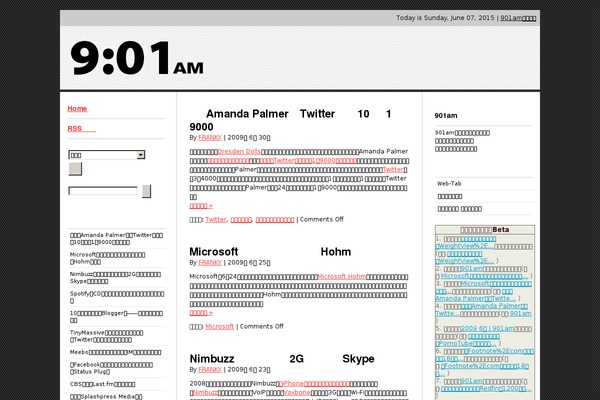Click the Beta widget header

(x=484, y=230)
